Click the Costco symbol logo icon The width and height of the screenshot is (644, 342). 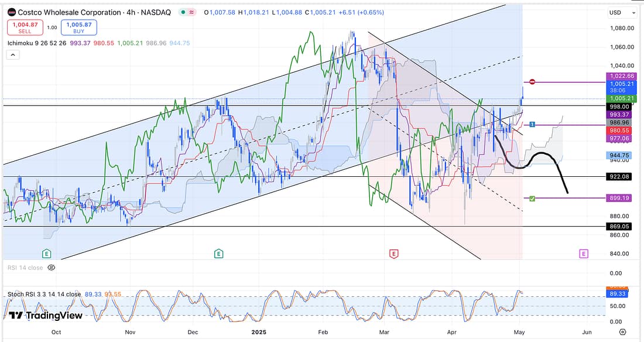(x=11, y=12)
